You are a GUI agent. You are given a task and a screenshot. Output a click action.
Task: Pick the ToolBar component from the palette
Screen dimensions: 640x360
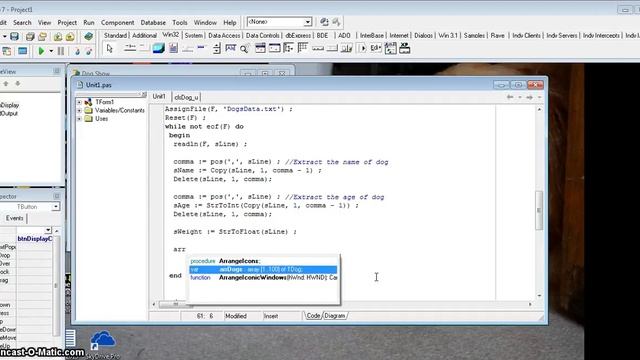click(346, 49)
